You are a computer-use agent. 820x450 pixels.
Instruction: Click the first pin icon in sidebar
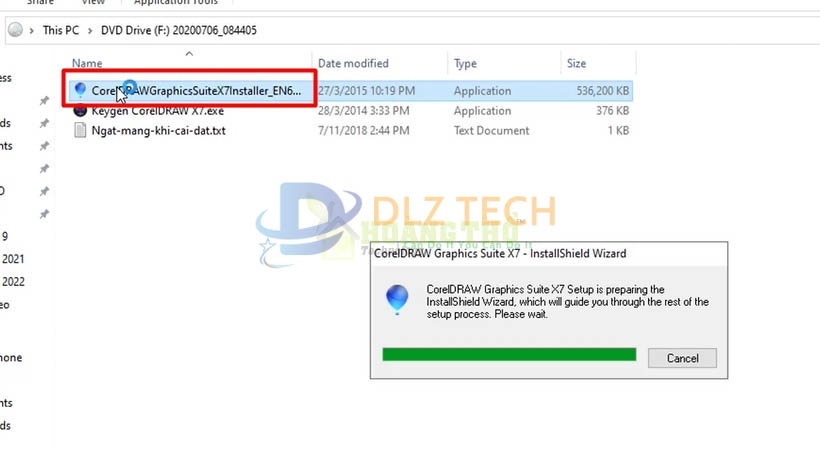44,100
